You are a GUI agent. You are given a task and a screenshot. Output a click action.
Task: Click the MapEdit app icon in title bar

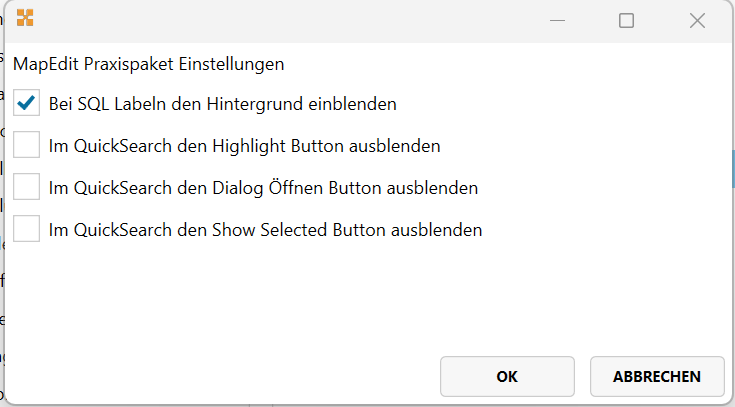[25, 18]
